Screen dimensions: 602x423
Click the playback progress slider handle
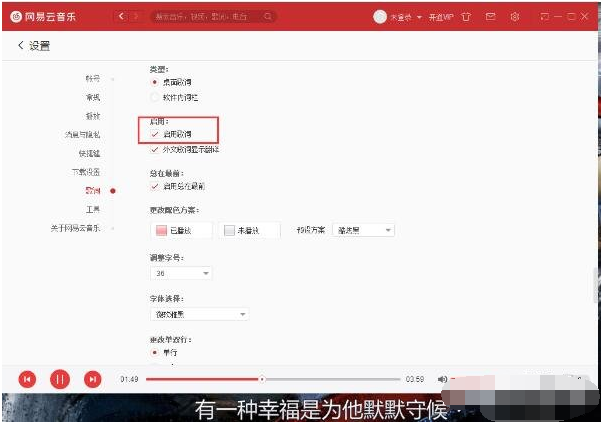(x=262, y=379)
